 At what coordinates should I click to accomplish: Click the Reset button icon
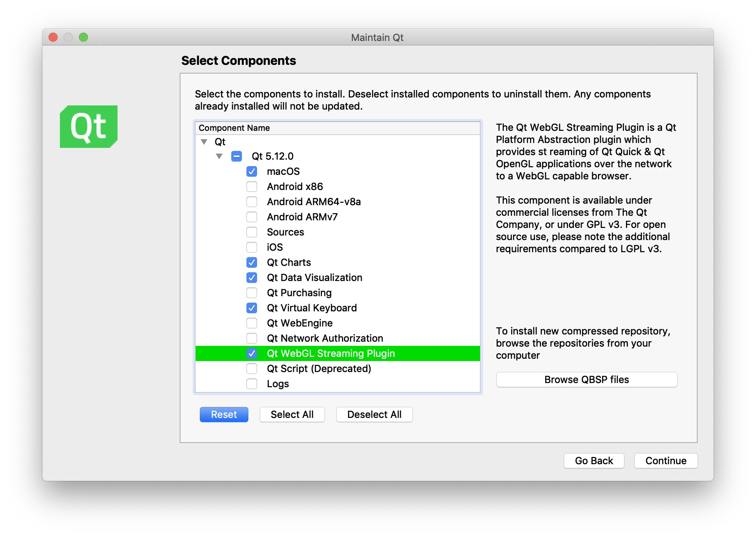[224, 415]
